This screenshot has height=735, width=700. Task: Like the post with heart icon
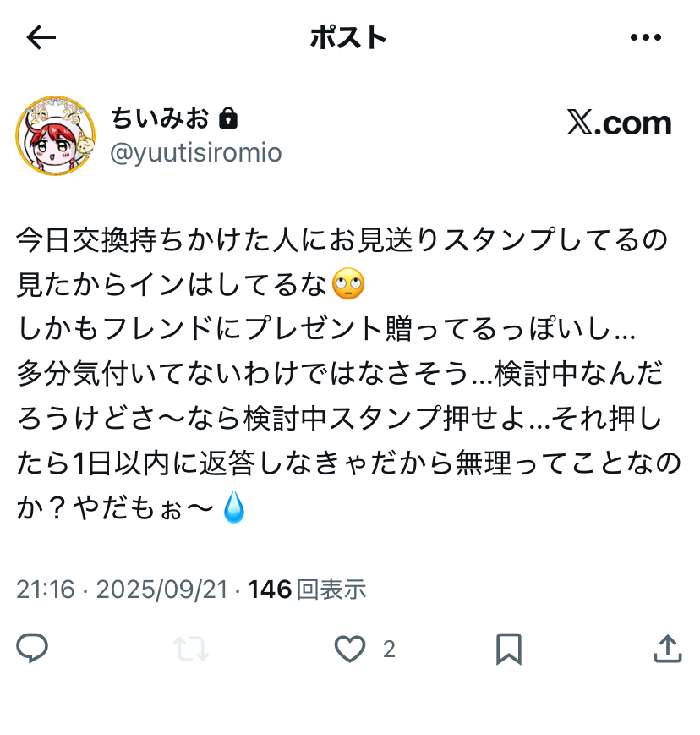(x=349, y=650)
